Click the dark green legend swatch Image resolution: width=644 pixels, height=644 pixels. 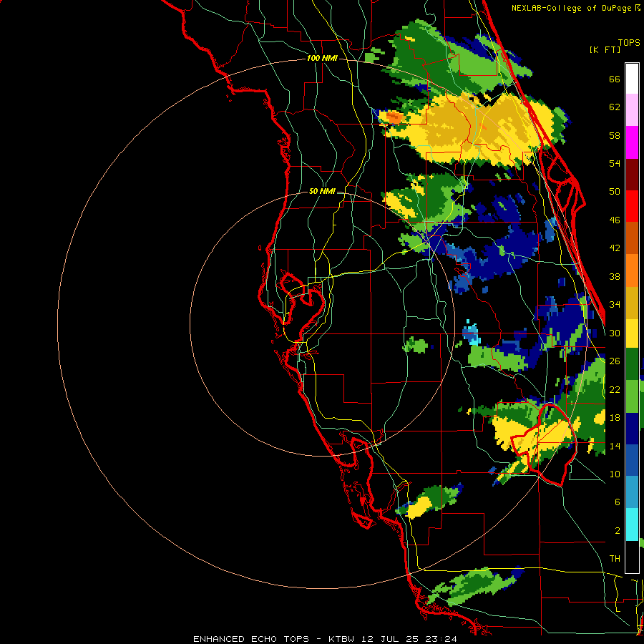point(632,364)
